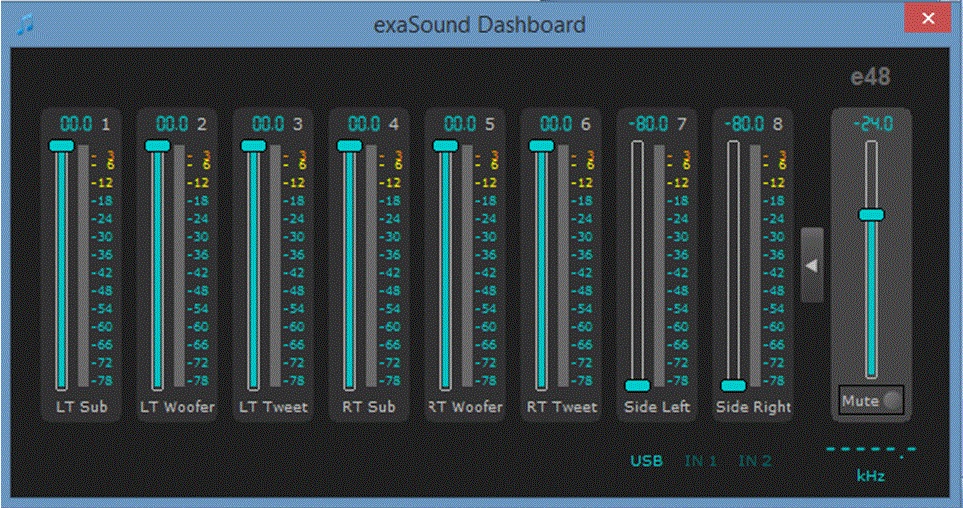Click the Side Right channel label
Viewport: 963px width, 508px height.
(754, 407)
